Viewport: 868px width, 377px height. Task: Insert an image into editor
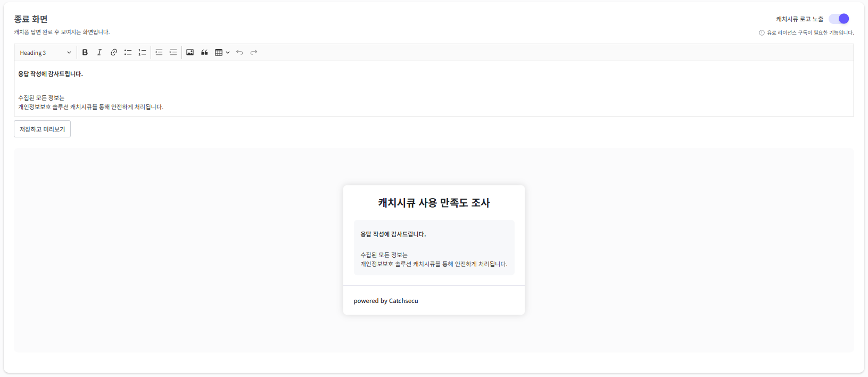[190, 52]
